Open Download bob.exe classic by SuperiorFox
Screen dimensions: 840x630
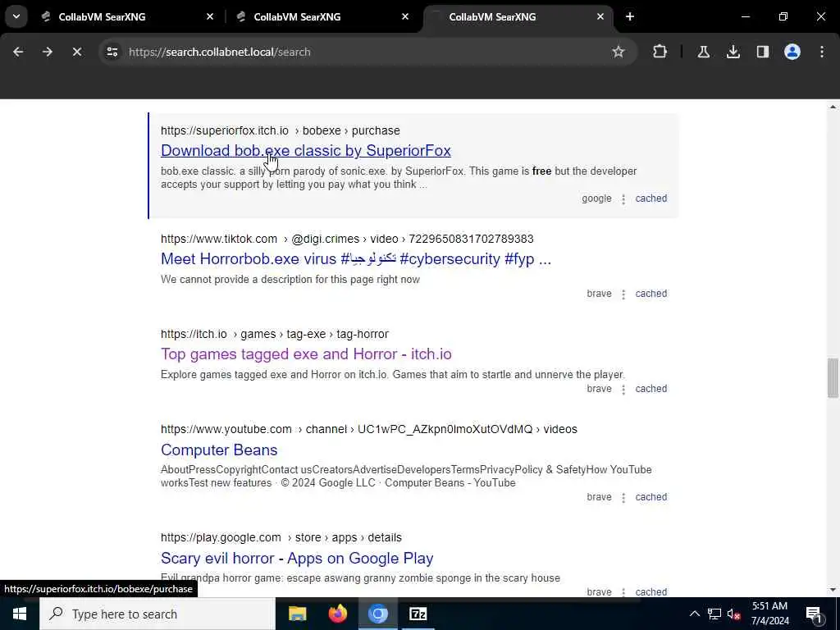pyautogui.click(x=305, y=151)
